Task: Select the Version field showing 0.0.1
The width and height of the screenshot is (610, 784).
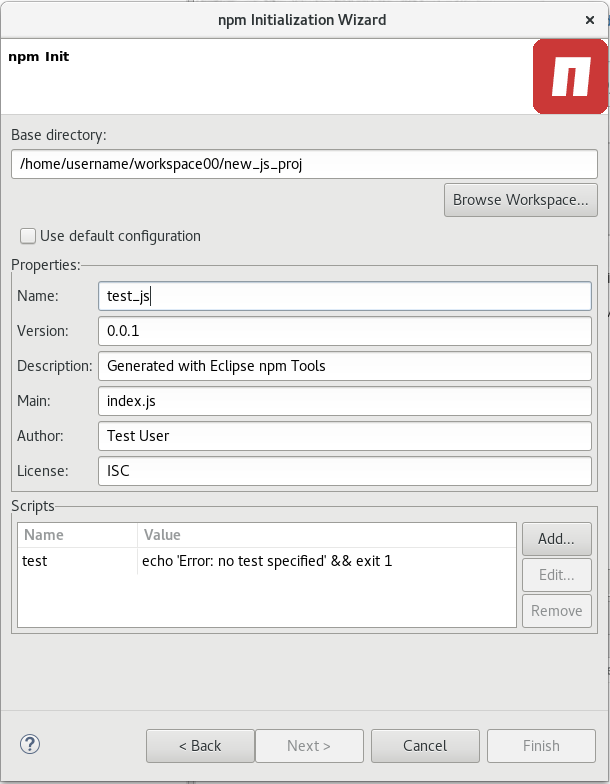Action: click(344, 331)
